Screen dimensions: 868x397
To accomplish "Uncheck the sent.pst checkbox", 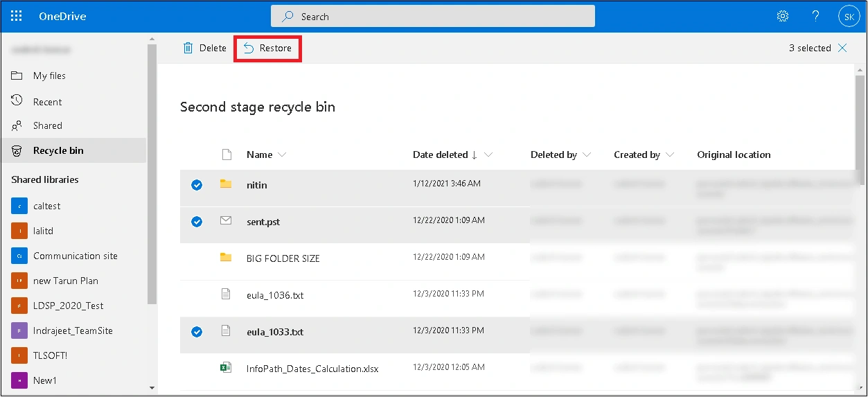I will tap(197, 222).
